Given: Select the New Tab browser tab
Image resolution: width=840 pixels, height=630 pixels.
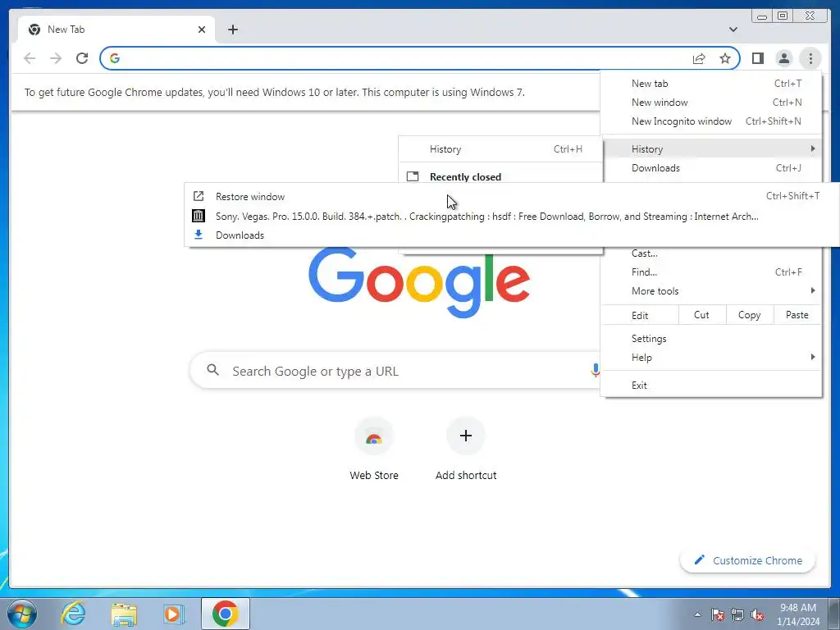Looking at the screenshot, I should 116,30.
